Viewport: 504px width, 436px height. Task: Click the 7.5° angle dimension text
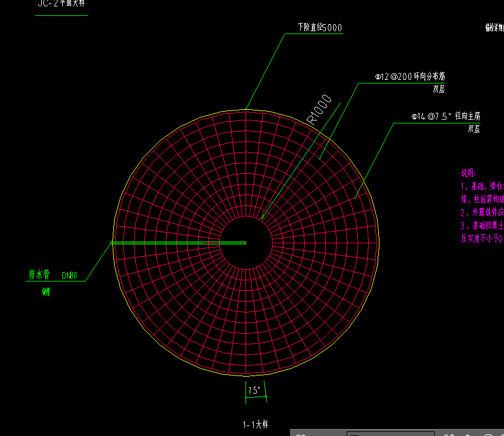(254, 390)
